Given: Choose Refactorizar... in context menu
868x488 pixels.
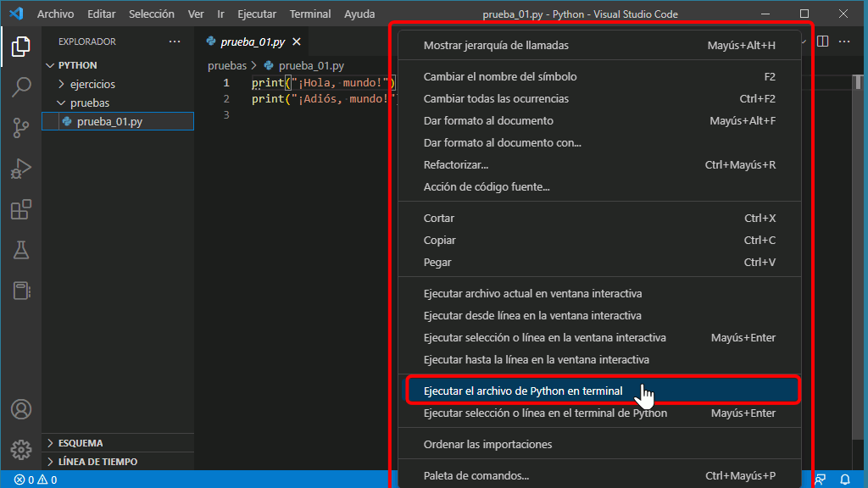Looking at the screenshot, I should pyautogui.click(x=599, y=165).
